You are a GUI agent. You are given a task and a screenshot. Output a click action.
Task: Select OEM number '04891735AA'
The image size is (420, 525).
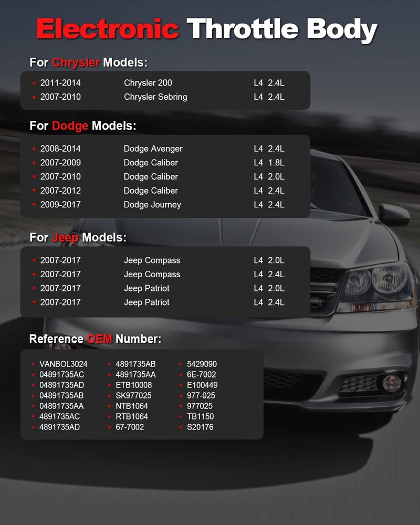[61, 406]
